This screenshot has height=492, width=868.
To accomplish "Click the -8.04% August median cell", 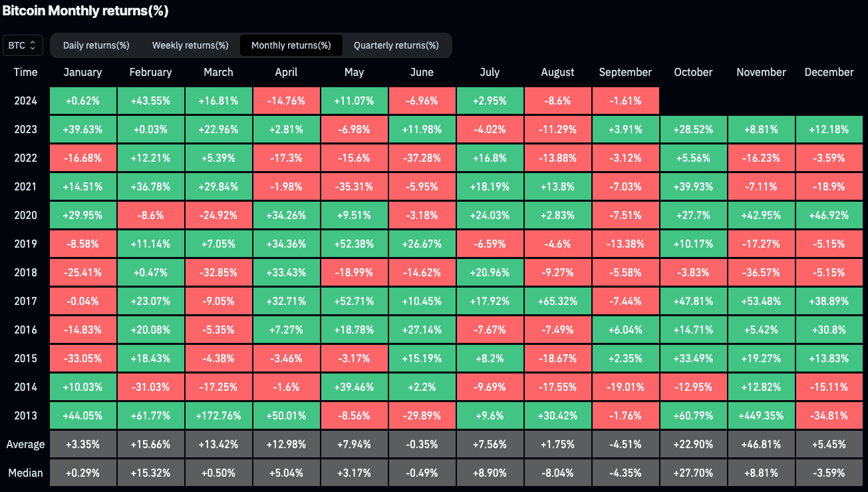I will pos(558,473).
